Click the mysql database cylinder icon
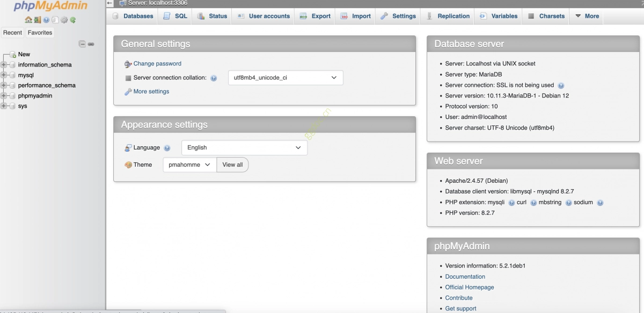This screenshot has height=313, width=644. 12,75
